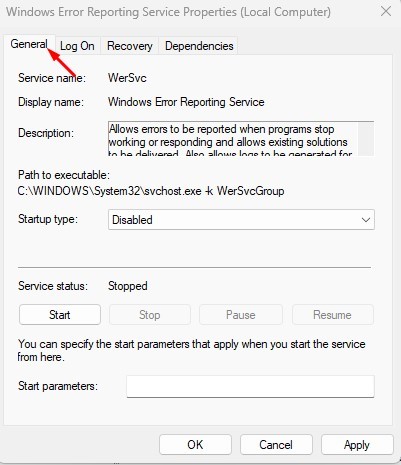Select the WerSvc service name text

[127, 78]
